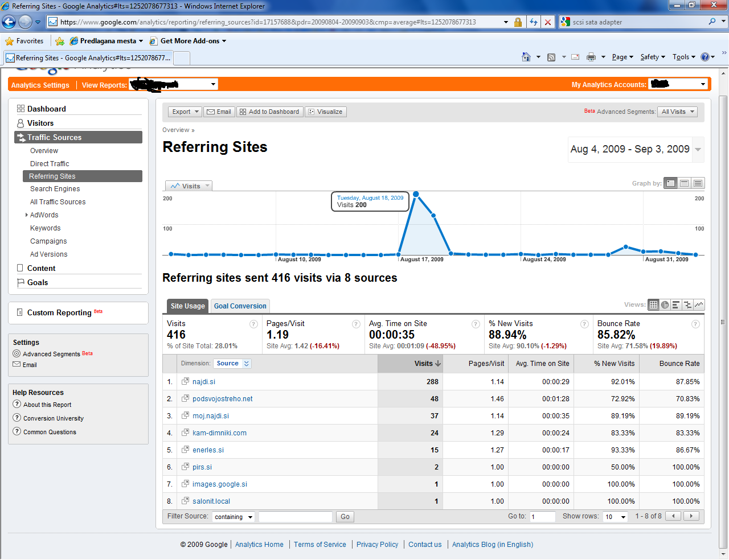Select the Table view icon
This screenshot has height=560, width=729.
[654, 305]
